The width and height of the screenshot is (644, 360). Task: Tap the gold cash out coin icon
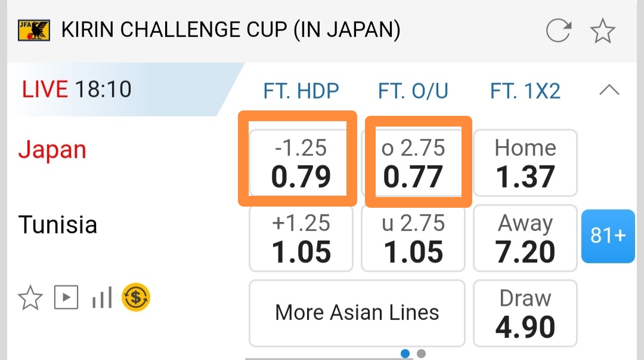point(136,297)
